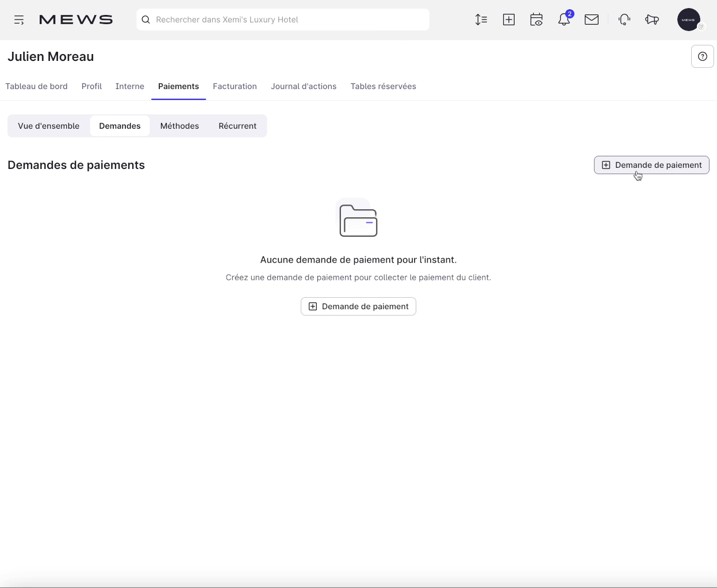Select the Méthodes sub-tab

pyautogui.click(x=179, y=126)
